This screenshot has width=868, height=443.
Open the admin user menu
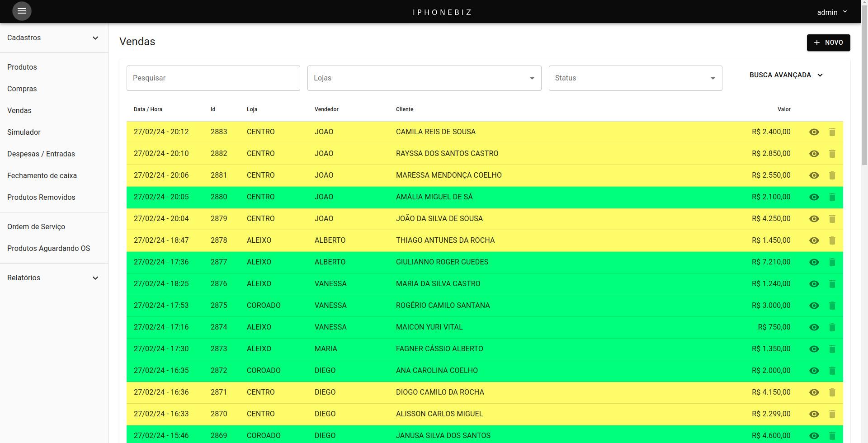[831, 12]
